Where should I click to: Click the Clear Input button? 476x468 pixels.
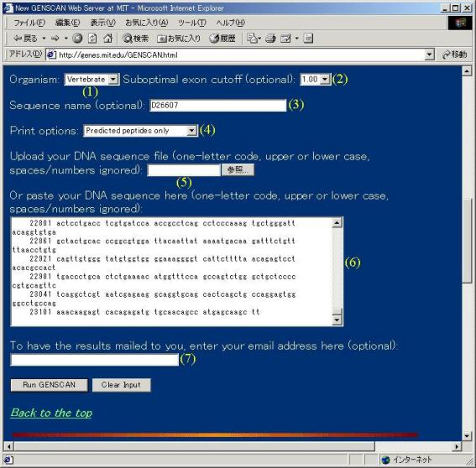tap(121, 385)
